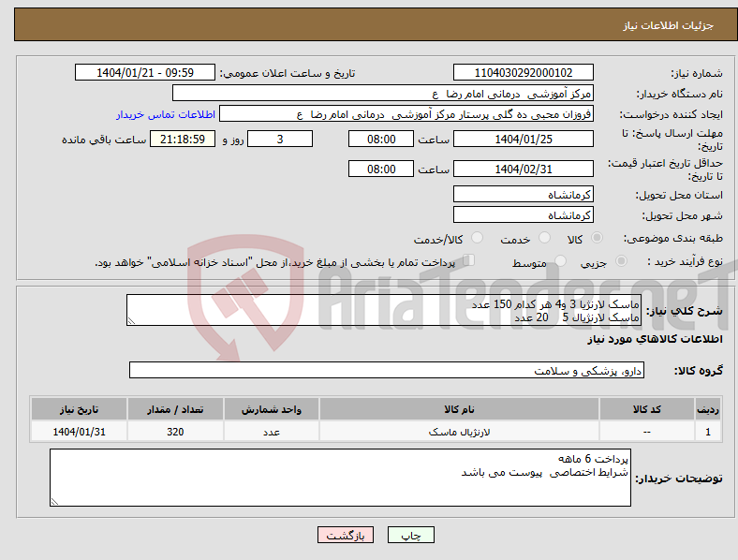Click the price validity date 1404/02/31
This screenshot has width=738, height=560.
pos(524,169)
